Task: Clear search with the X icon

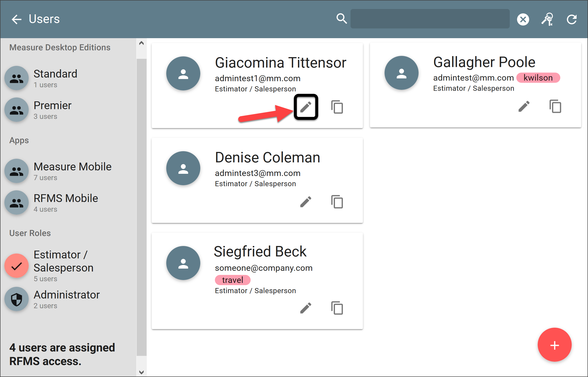Action: click(523, 19)
